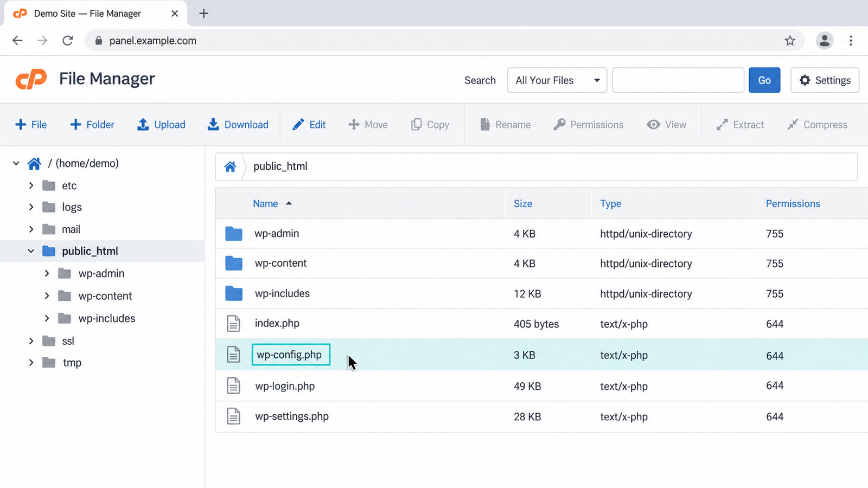Open the All Your Files search dropdown
The width and height of the screenshot is (868, 488).
pyautogui.click(x=557, y=80)
